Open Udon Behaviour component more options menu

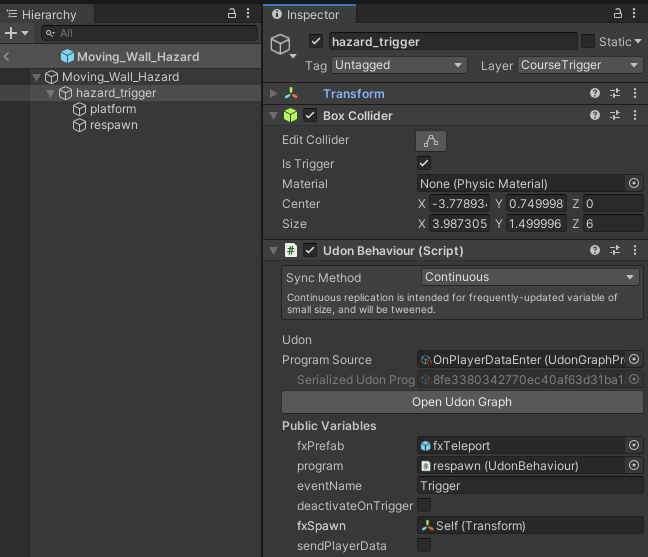(x=635, y=251)
